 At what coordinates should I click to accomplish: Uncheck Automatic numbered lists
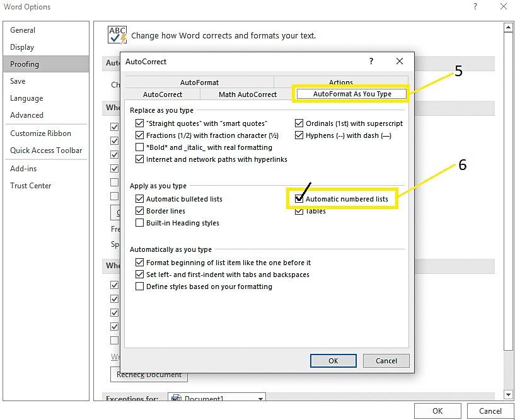[x=299, y=199]
